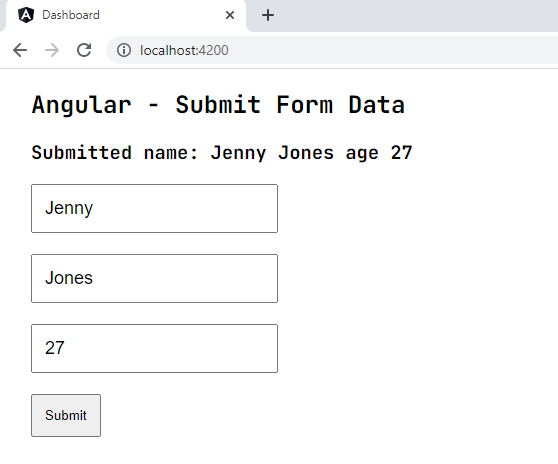558x464 pixels.
Task: Focus the age field containing 27
Action: 154,349
